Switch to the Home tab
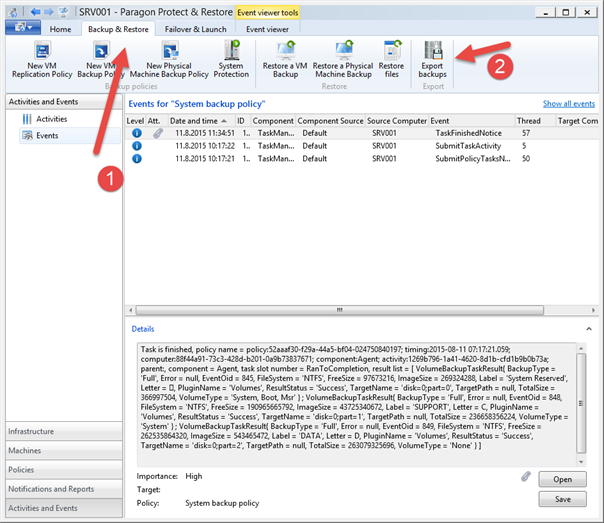Screen dimensions: 604x523 60,29
